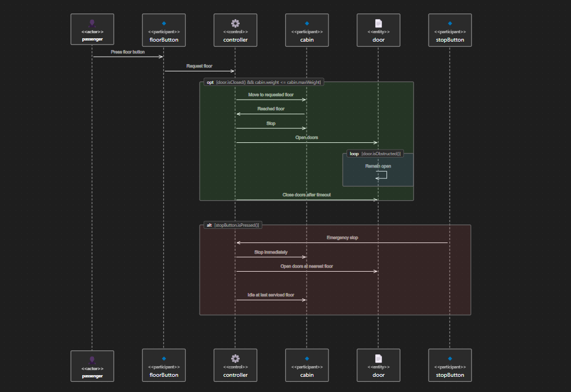
Task: Click the person icon in bottom passenger box
Action: 92,361
